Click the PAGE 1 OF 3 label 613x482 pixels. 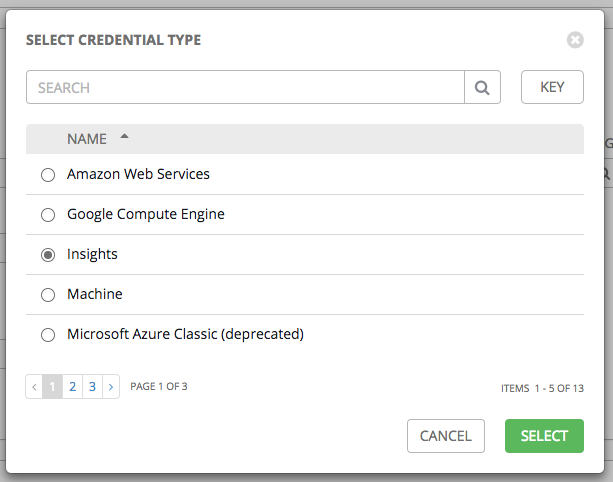coord(159,387)
